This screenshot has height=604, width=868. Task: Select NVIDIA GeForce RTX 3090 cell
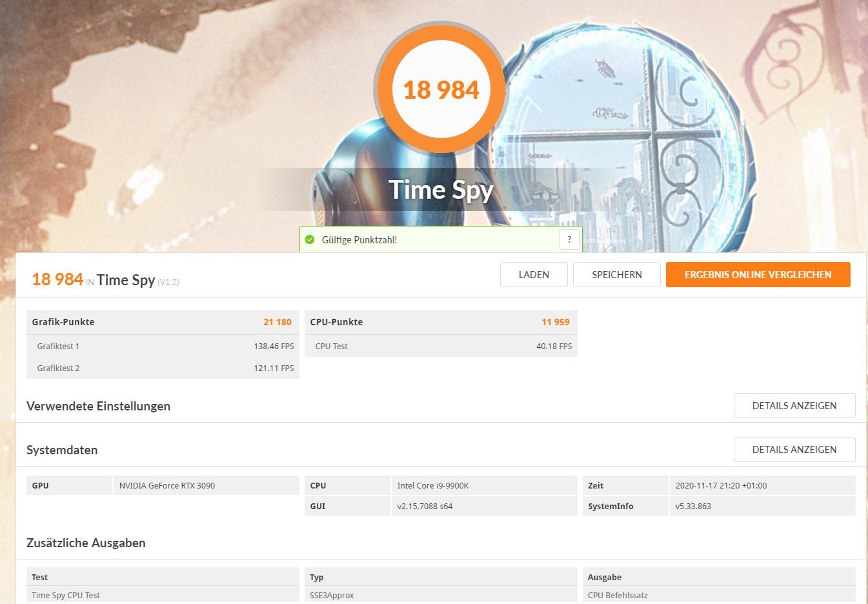206,485
